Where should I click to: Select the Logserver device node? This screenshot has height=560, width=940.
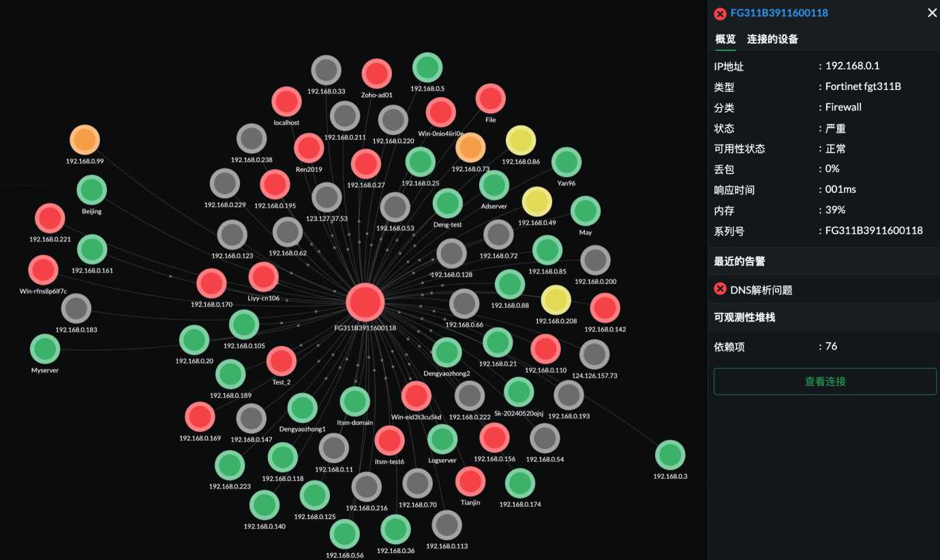pos(443,439)
